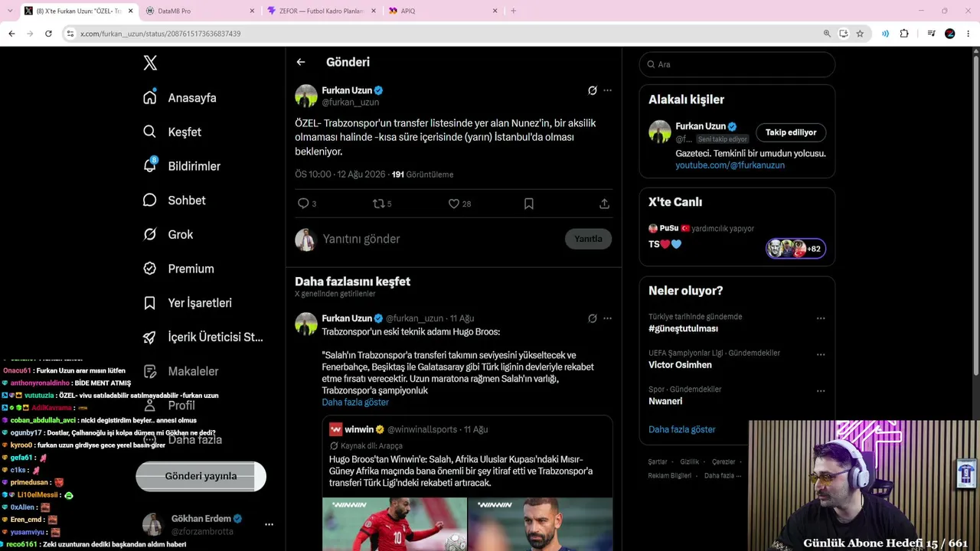Click the Yanıtla button
The image size is (980, 551).
point(588,239)
